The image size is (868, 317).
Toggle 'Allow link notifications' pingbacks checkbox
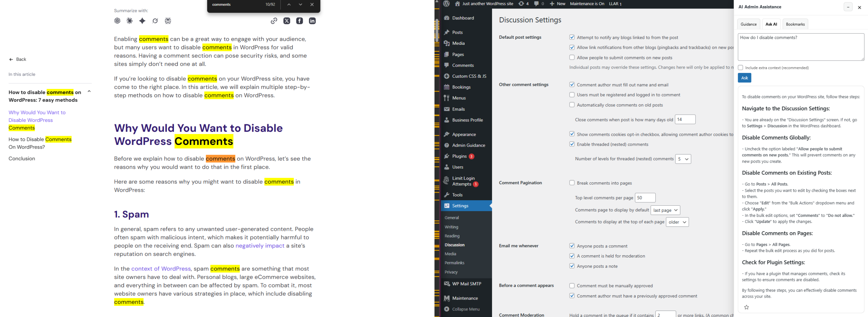point(572,47)
